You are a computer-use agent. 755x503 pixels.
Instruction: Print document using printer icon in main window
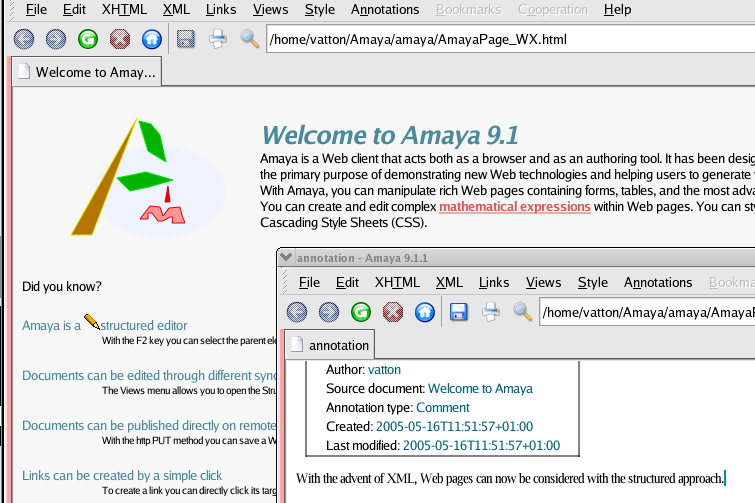pos(218,39)
